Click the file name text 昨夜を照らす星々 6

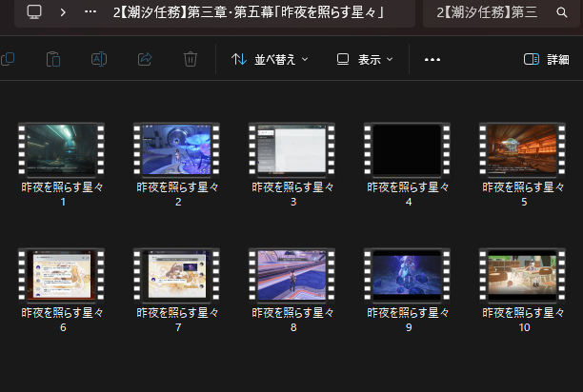click(63, 320)
